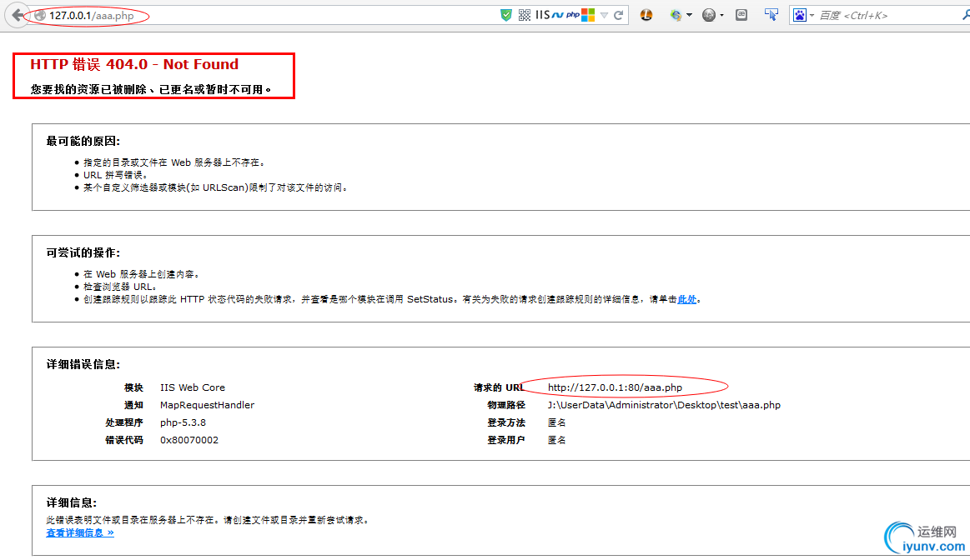Image resolution: width=970 pixels, height=560 pixels.
Task: Click the gray sphere toolbar icon
Action: 709,15
